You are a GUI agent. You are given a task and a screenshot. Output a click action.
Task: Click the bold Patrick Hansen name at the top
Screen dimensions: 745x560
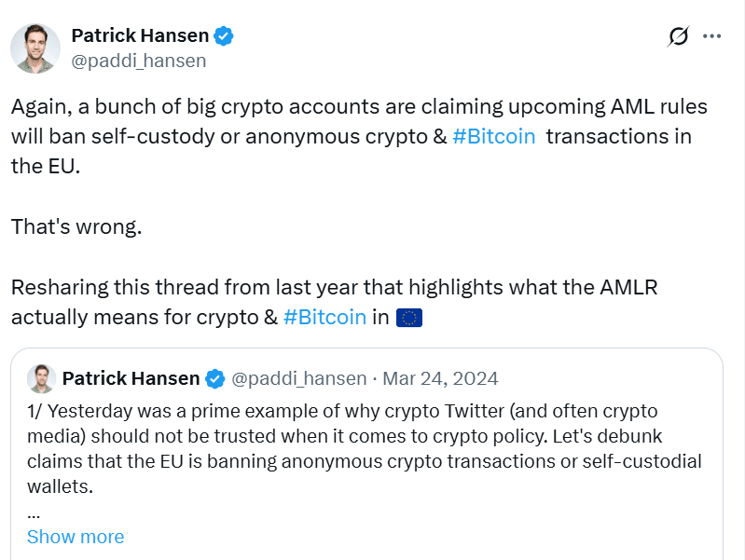139,36
